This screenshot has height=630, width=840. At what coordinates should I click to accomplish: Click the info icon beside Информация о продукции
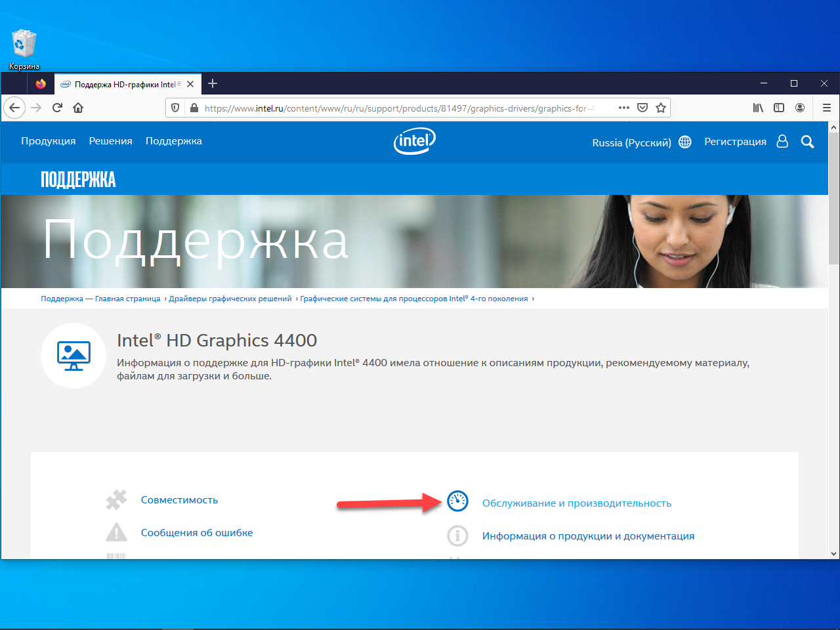pos(457,535)
